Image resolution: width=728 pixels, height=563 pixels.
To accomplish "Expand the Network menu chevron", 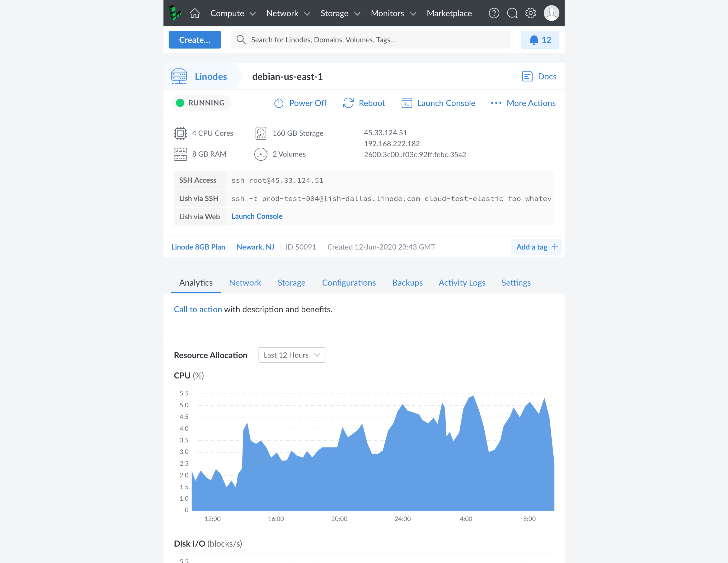I will pos(307,14).
